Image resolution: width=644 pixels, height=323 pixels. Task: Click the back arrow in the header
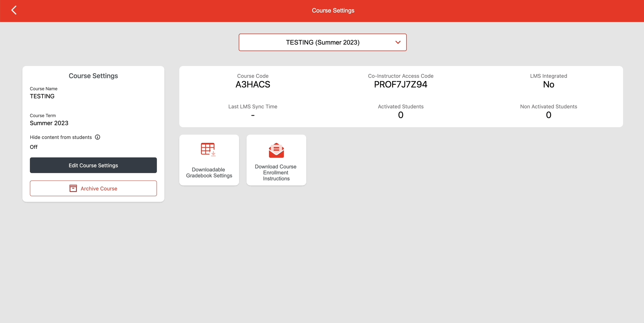[14, 10]
